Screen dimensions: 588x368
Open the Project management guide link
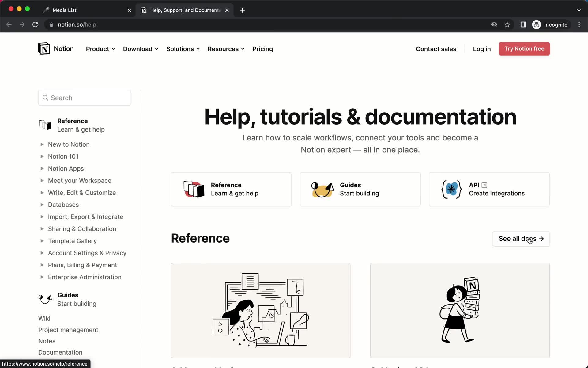[x=68, y=330]
